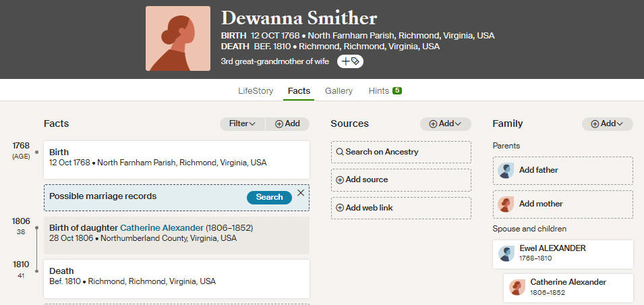Viewport: 644px width, 305px height.
Task: Add a new fact with Add button
Action: 287,123
